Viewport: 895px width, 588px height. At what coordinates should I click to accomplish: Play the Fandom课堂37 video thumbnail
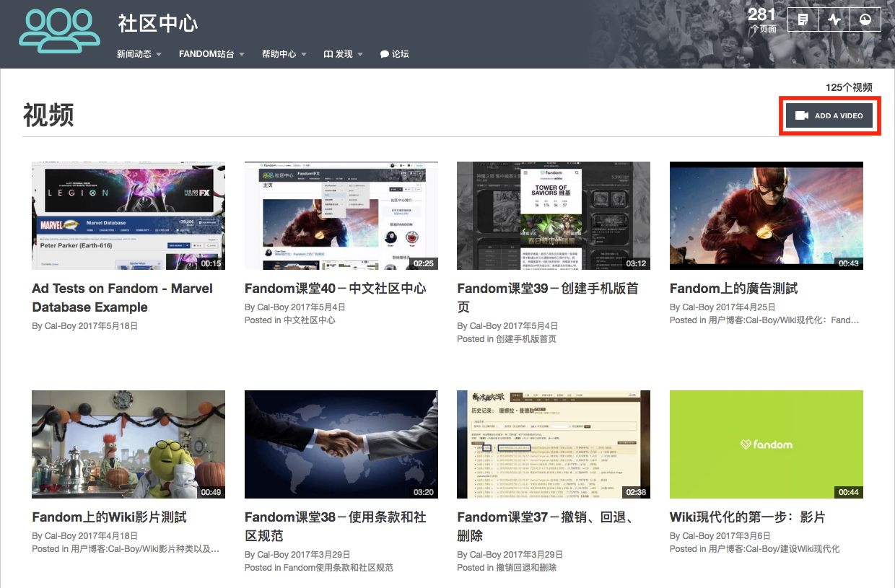pyautogui.click(x=554, y=444)
